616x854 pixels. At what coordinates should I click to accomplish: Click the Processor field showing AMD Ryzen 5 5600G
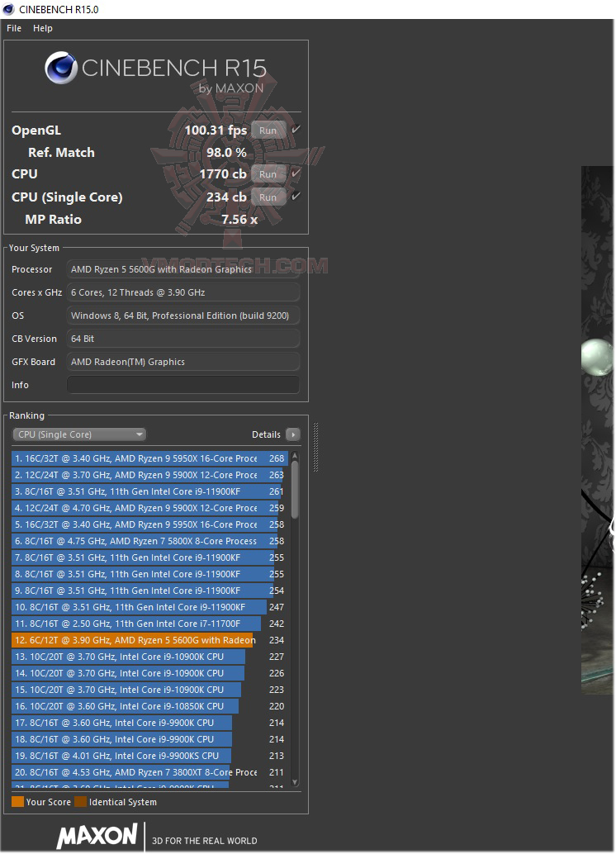(x=183, y=269)
